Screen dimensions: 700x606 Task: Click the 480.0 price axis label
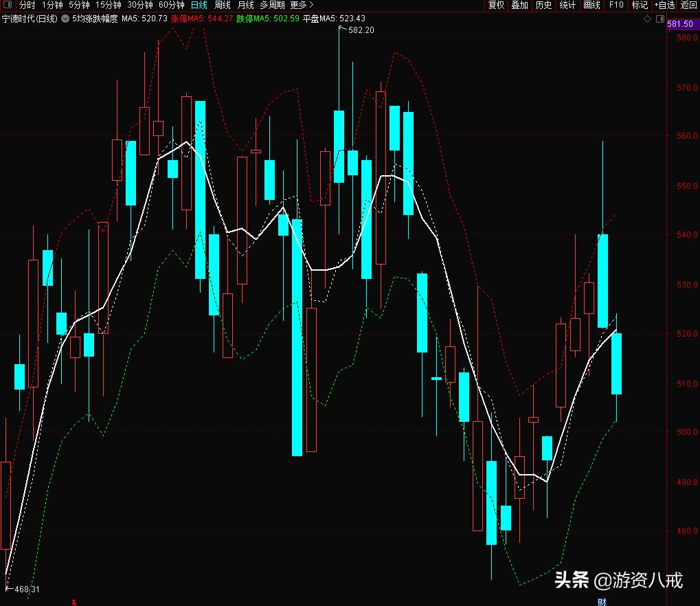tap(687, 531)
